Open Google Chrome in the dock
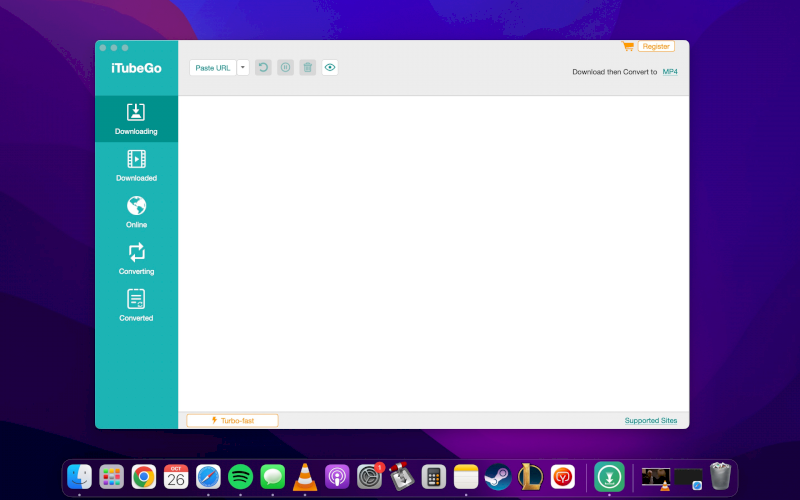Screen dimensions: 800x500 tap(143, 477)
